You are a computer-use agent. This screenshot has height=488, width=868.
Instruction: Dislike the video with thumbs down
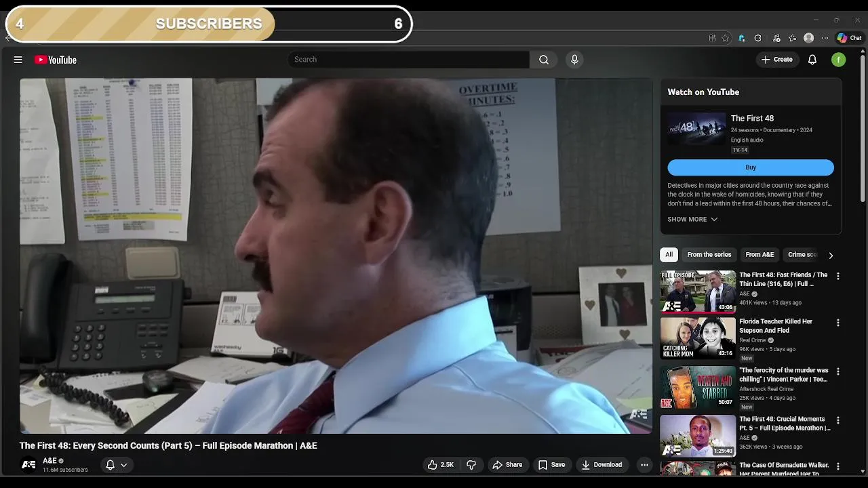(x=471, y=465)
